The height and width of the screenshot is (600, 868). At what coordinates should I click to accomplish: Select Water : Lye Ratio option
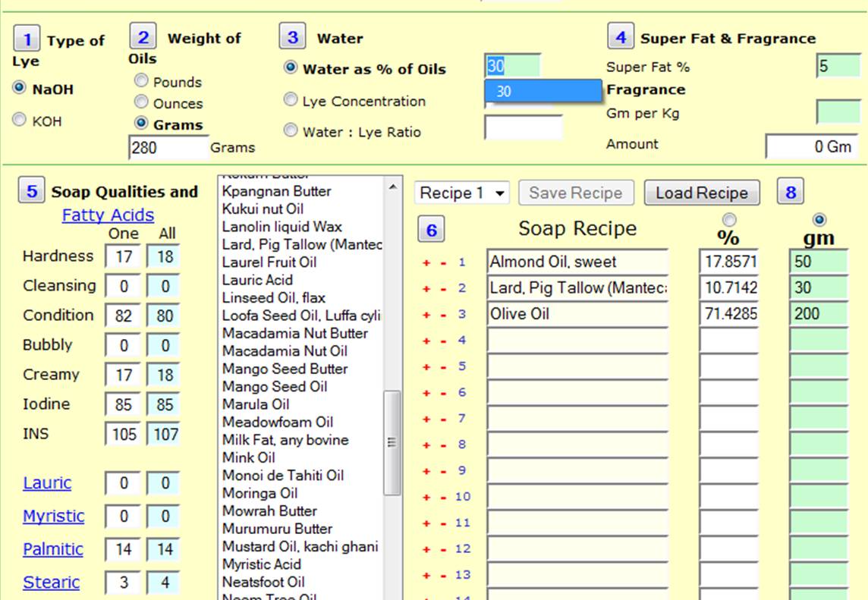click(x=291, y=130)
